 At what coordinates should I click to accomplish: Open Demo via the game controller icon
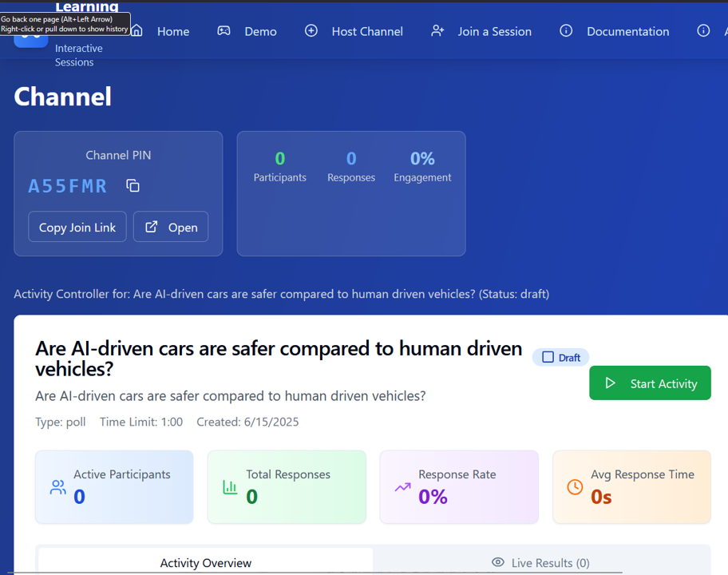click(224, 30)
